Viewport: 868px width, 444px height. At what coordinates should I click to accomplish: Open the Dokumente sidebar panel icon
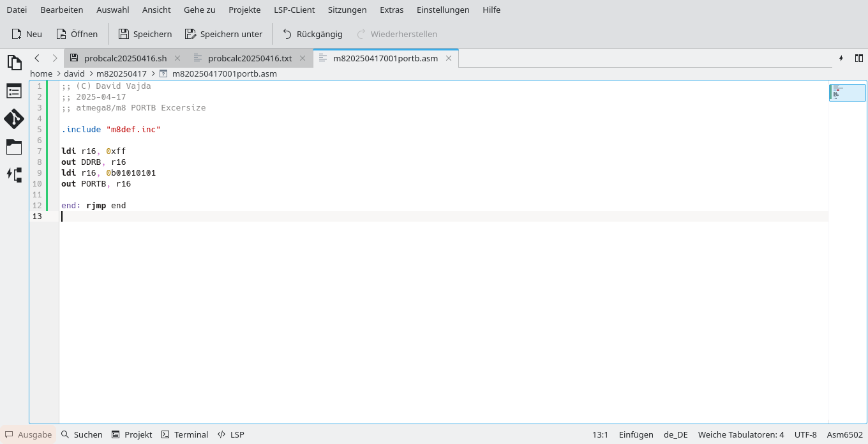coord(14,63)
